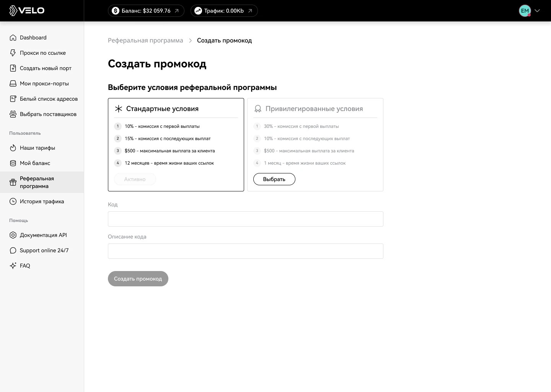Open Dashboard home icon in sidebar
The image size is (551, 392).
click(13, 38)
